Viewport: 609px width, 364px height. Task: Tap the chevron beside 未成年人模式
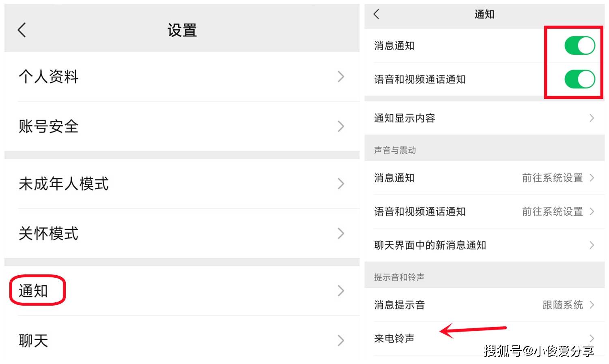[341, 184]
